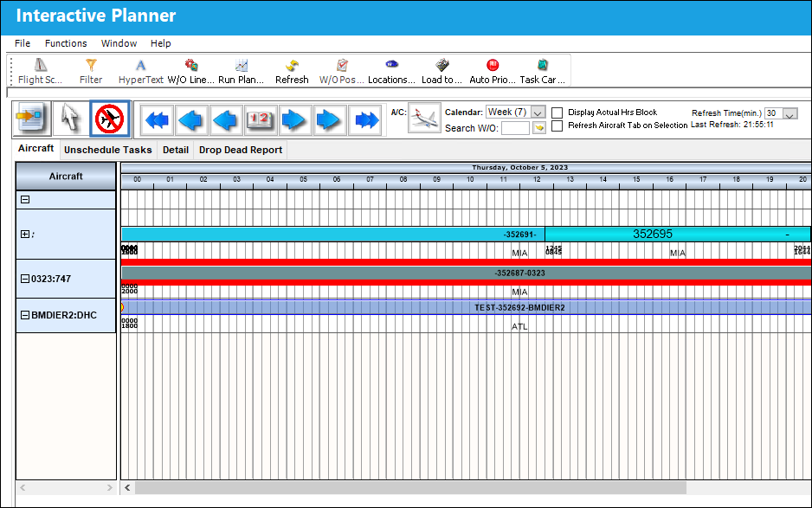This screenshot has width=812, height=508.
Task: Select the pointer cursor tool
Action: 70,119
